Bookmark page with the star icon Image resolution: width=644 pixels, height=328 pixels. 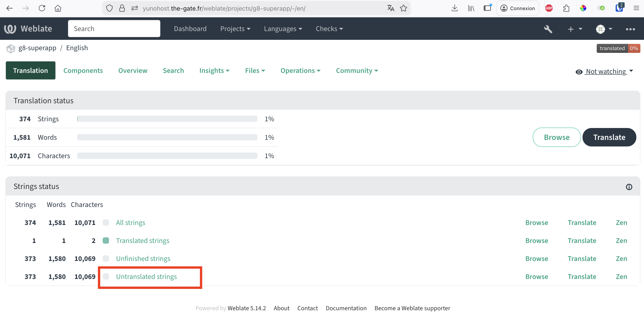click(403, 8)
